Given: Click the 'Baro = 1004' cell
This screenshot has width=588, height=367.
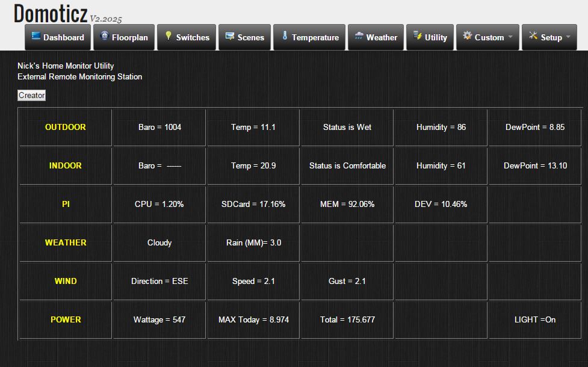Looking at the screenshot, I should (159, 127).
